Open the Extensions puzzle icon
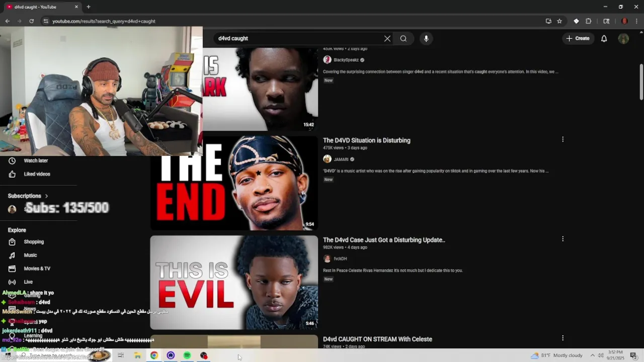 589,21
